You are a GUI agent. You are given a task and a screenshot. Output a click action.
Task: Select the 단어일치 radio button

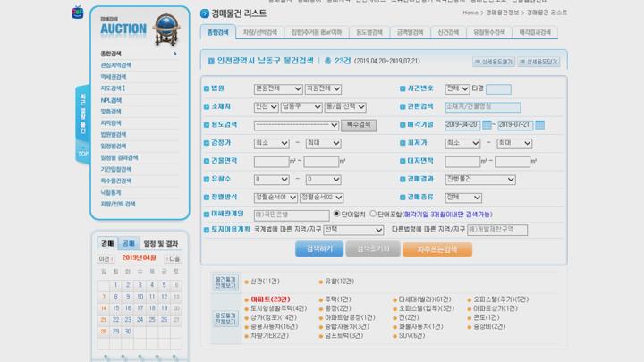click(337, 214)
